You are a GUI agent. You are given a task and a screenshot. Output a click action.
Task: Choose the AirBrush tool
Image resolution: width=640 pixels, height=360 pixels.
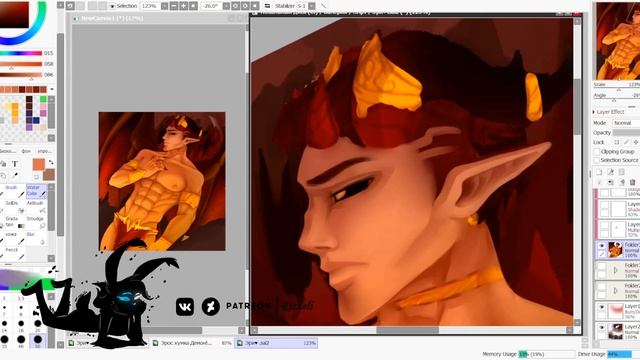[36, 206]
